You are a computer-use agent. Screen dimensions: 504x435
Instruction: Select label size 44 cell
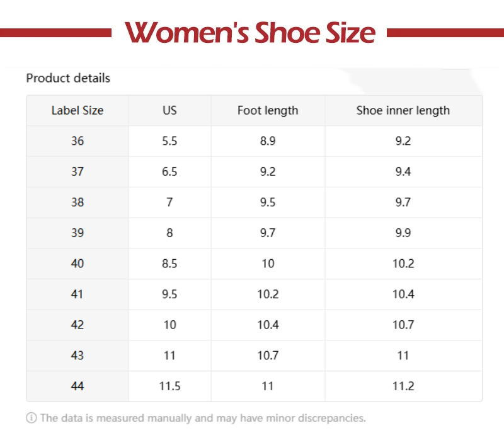click(x=77, y=386)
